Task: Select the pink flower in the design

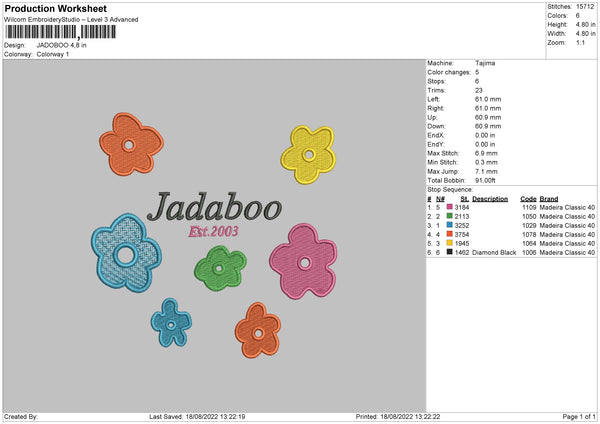Action: [303, 261]
